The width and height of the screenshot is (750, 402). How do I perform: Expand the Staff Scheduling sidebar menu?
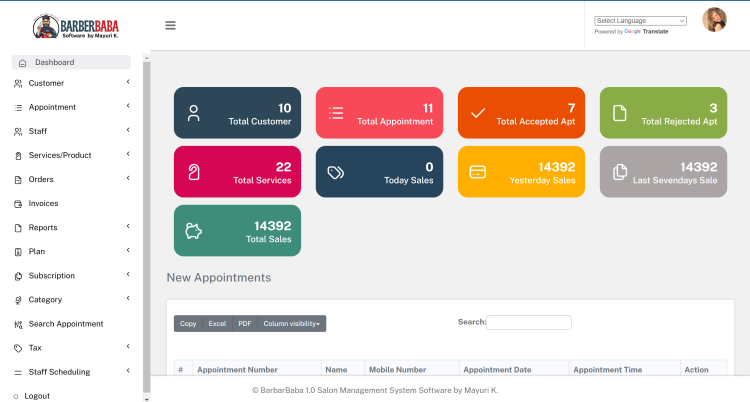59,372
